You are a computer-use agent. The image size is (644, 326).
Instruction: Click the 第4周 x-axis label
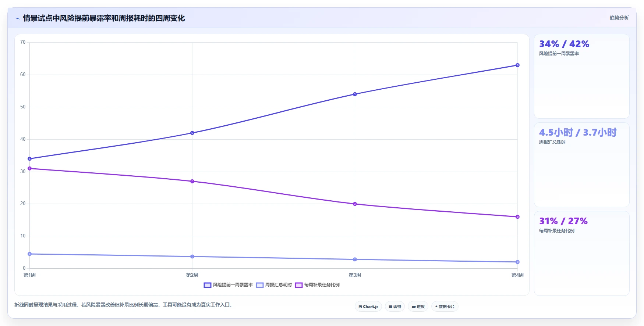(517, 275)
